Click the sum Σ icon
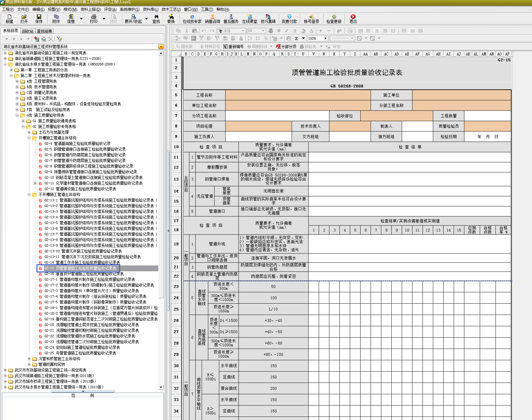The image size is (532, 420). (x=296, y=38)
